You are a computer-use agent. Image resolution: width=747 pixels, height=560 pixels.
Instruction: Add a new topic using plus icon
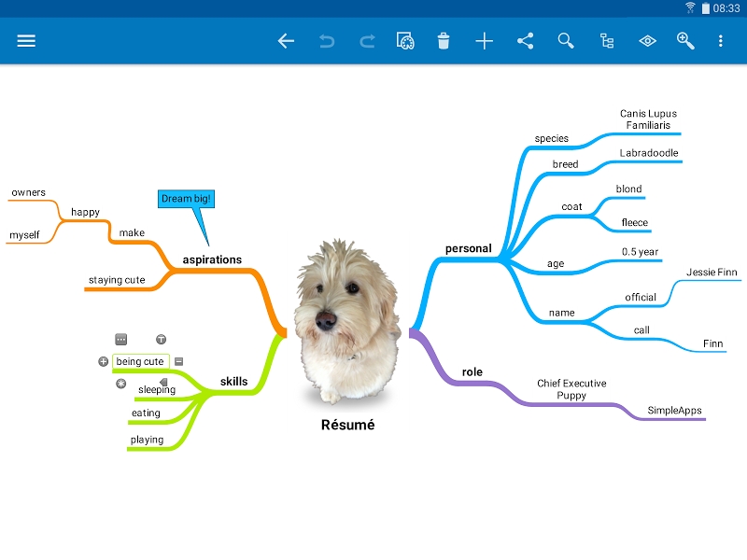coord(485,41)
